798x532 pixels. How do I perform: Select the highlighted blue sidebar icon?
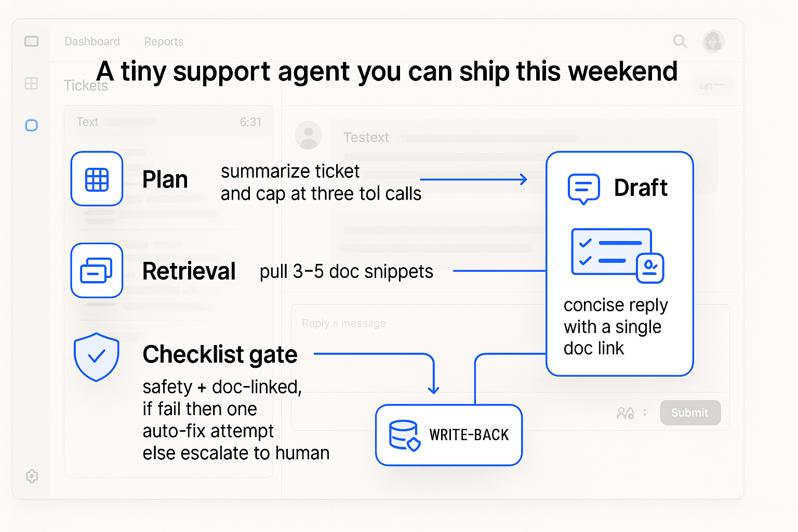(32, 125)
